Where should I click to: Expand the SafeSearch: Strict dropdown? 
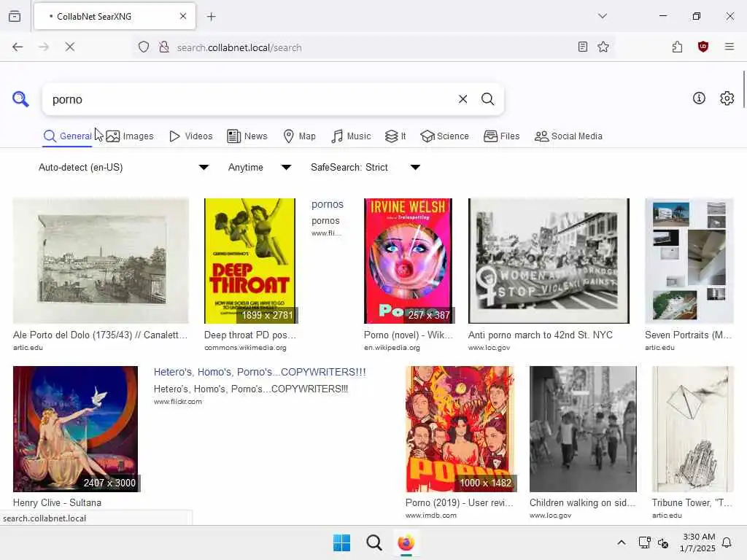point(365,167)
